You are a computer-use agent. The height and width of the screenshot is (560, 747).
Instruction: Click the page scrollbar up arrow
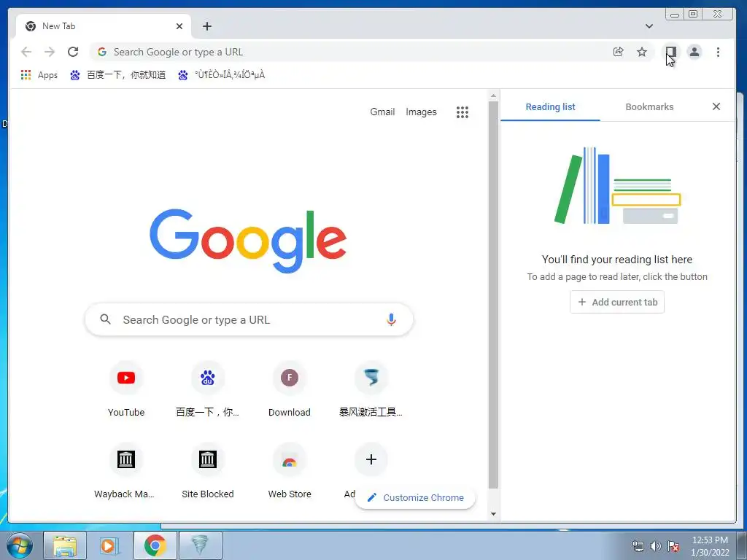pyautogui.click(x=493, y=96)
